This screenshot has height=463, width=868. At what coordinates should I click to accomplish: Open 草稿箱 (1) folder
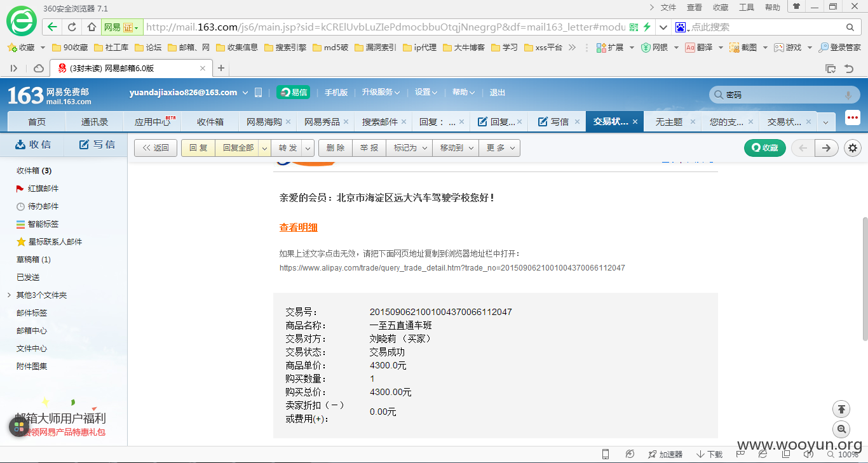click(34, 260)
